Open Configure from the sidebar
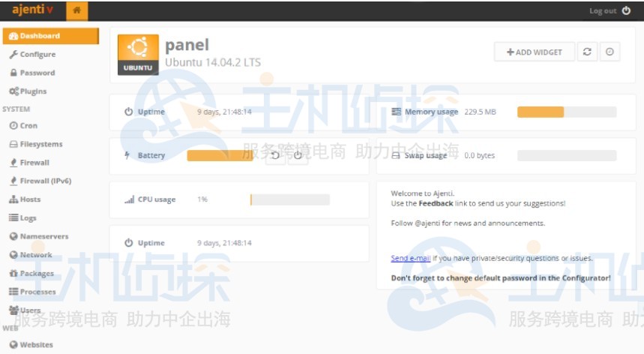This screenshot has width=644, height=354. (x=37, y=55)
